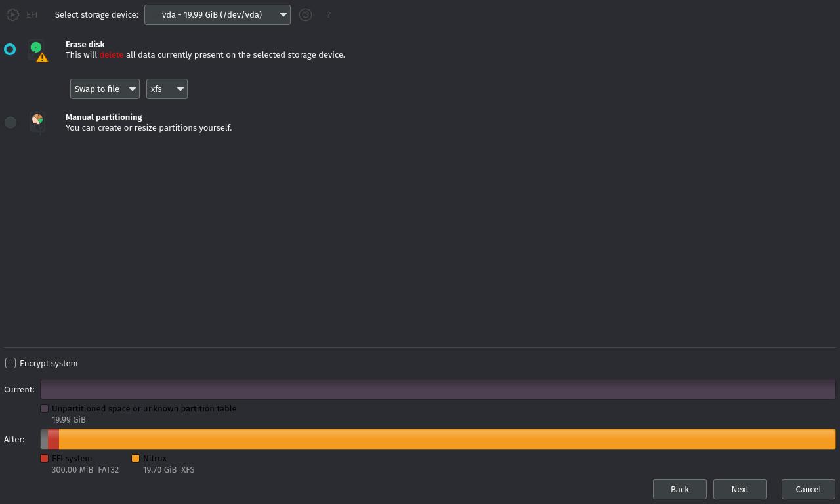Open the storage device dropdown
Image resolution: width=840 pixels, height=504 pixels.
[x=217, y=14]
